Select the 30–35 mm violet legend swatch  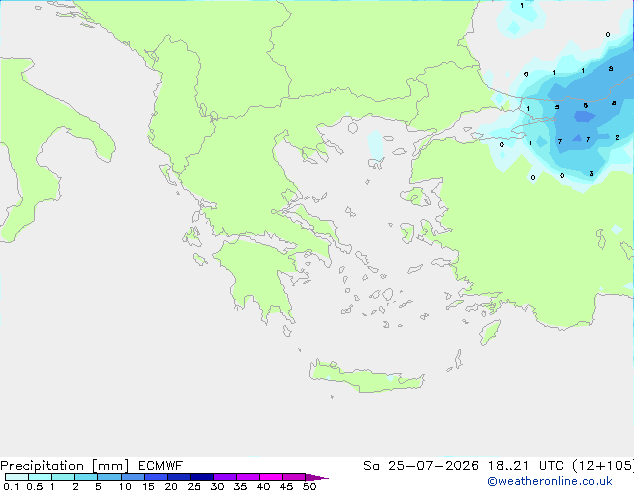[x=225, y=477]
